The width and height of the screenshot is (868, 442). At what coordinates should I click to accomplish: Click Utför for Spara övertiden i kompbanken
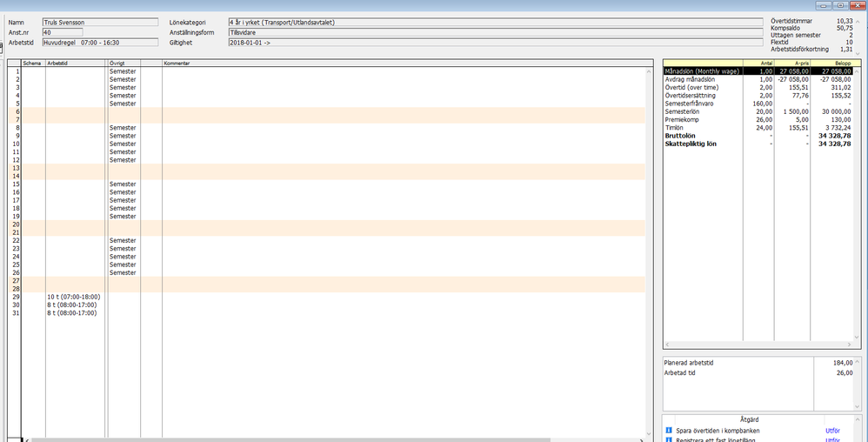[832, 431]
